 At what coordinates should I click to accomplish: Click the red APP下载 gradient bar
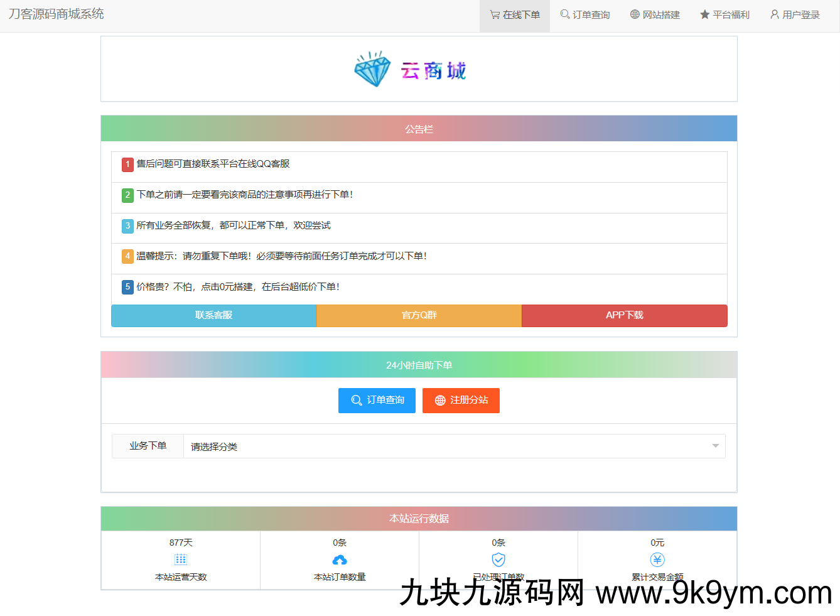624,315
